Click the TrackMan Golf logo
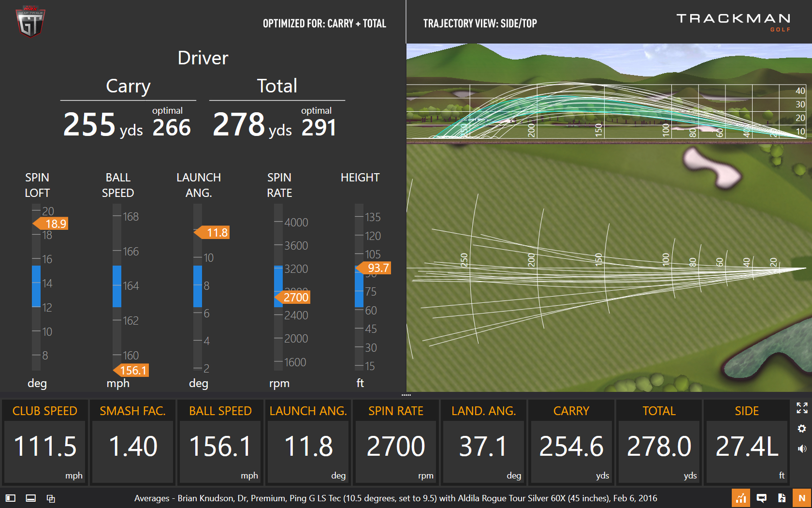Viewport: 812px width, 508px height. tap(733, 22)
